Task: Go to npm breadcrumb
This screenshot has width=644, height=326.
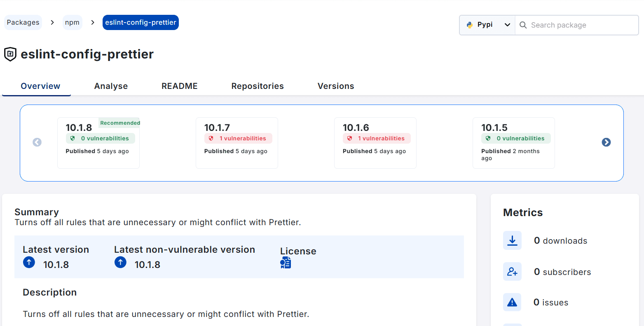Action: coord(72,22)
